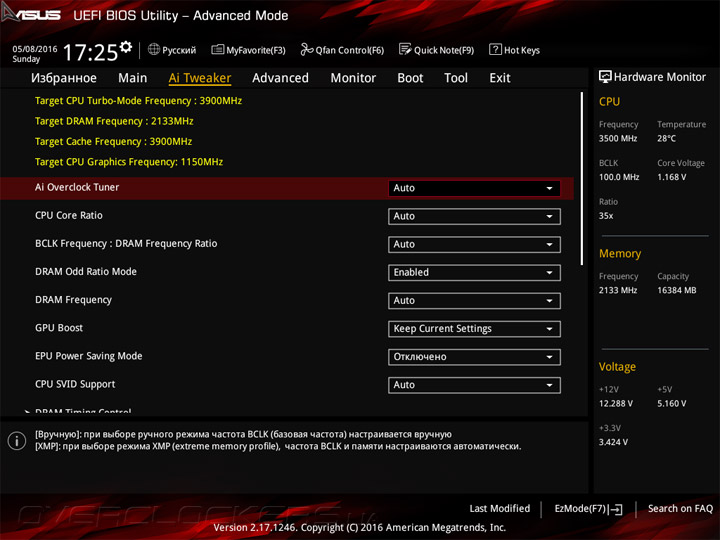
Task: Switch to Main tab
Action: click(133, 78)
